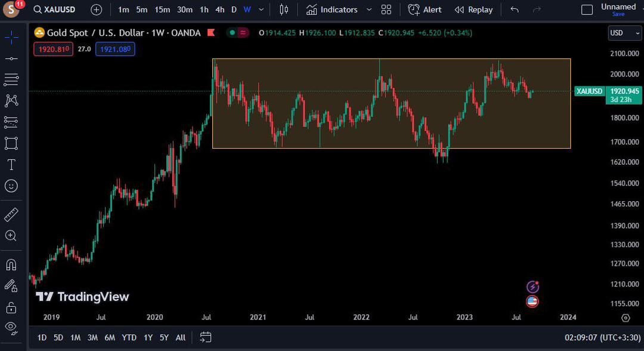Screen dimensions: 644x351
Task: Open the candlestick chart style selector
Action: [284, 10]
